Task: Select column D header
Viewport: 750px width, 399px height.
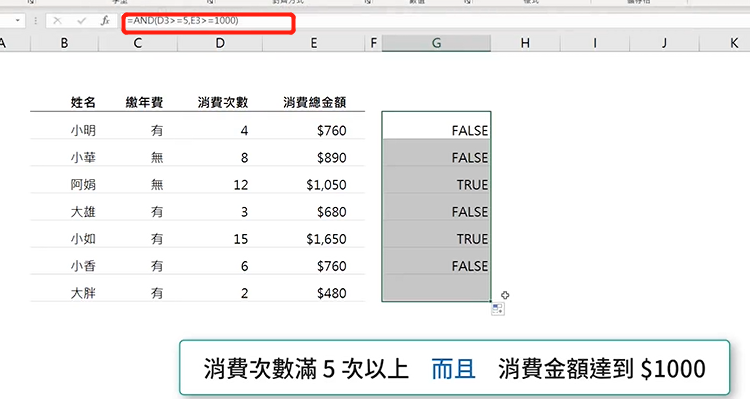Action: tap(220, 44)
